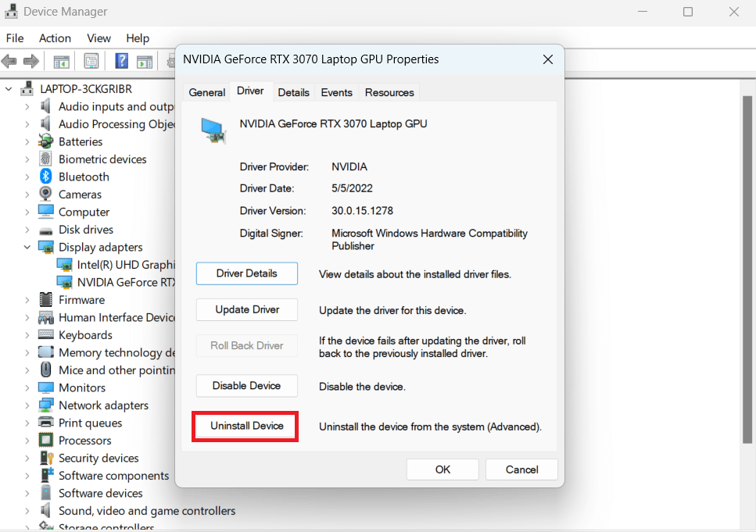Click the Driver Details button
This screenshot has height=532, width=756.
[x=247, y=273]
